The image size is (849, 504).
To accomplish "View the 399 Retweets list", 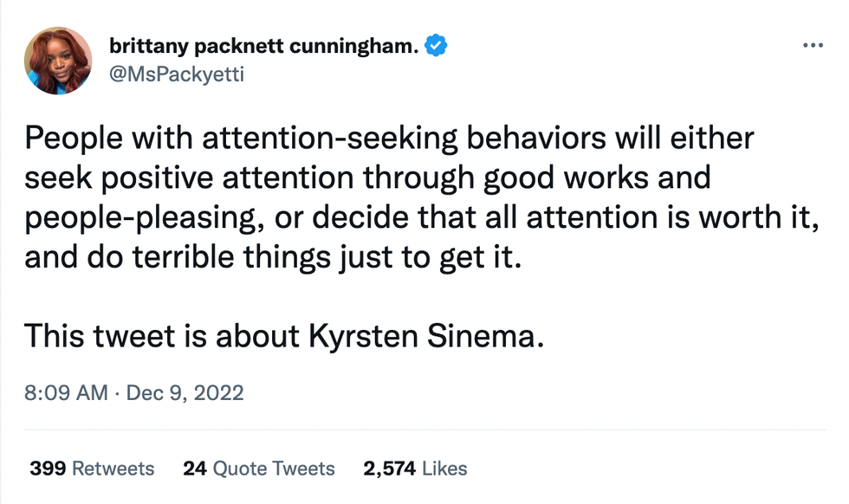I will click(x=92, y=468).
